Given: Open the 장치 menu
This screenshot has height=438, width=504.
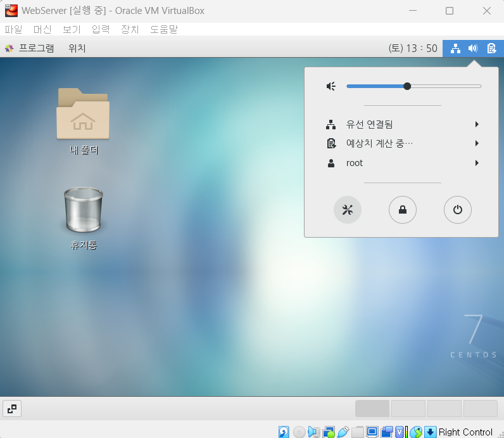Looking at the screenshot, I should tap(130, 29).
